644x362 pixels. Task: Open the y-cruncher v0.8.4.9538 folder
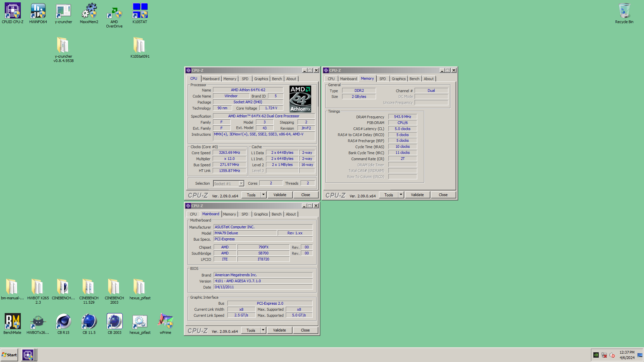click(x=63, y=50)
